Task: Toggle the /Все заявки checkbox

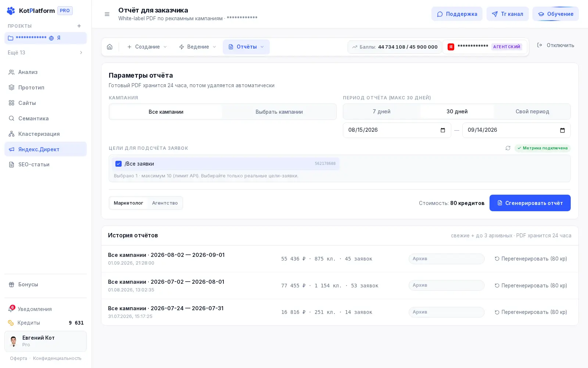Action: 118,164
